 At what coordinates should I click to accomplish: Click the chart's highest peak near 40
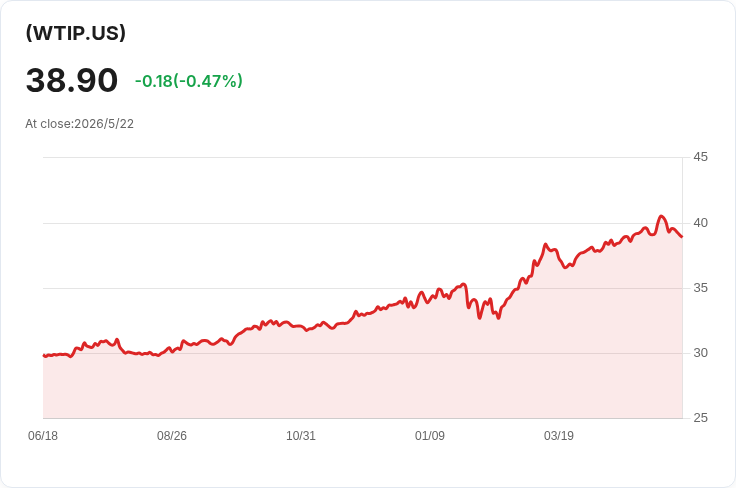coord(661,216)
